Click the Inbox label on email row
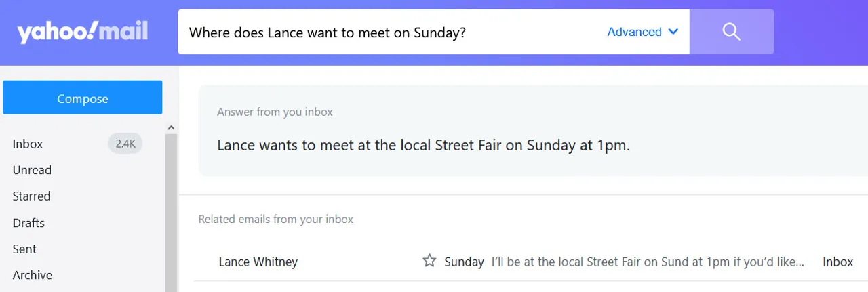Viewport: 868px width, 292px height. click(837, 262)
